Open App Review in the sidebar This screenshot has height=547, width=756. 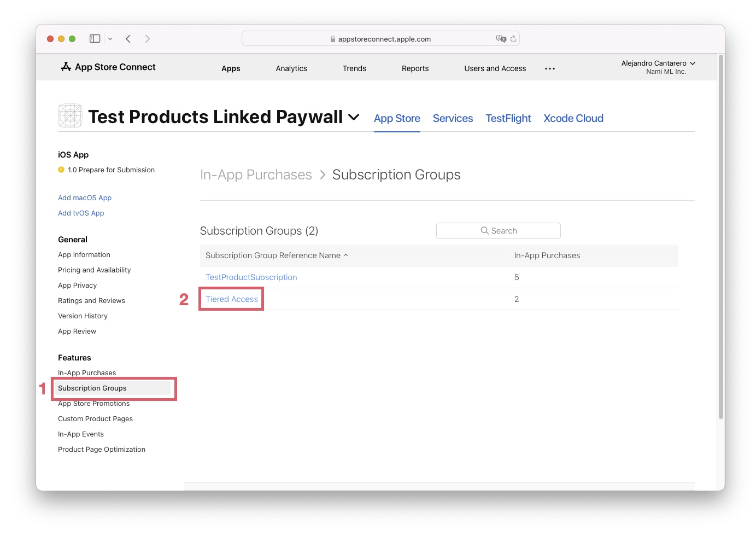pyautogui.click(x=77, y=331)
